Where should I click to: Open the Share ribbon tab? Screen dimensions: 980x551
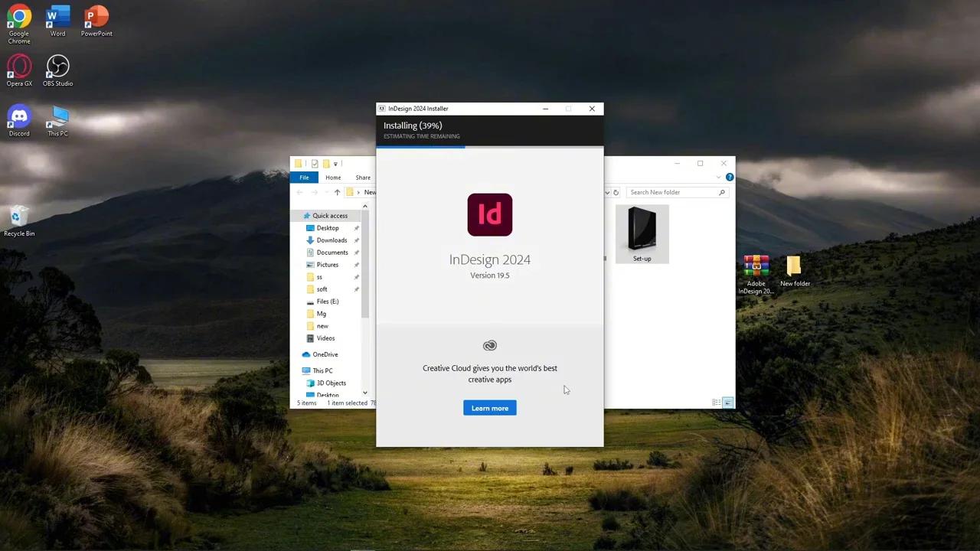[x=362, y=177]
